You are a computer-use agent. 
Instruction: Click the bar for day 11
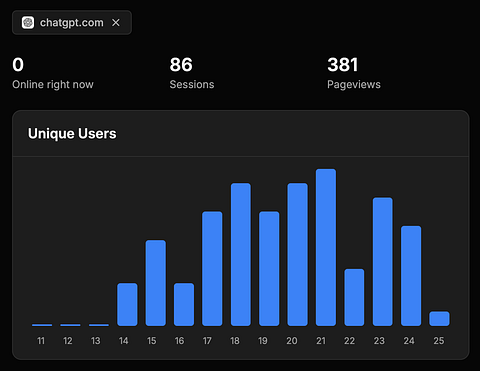[x=42, y=325]
